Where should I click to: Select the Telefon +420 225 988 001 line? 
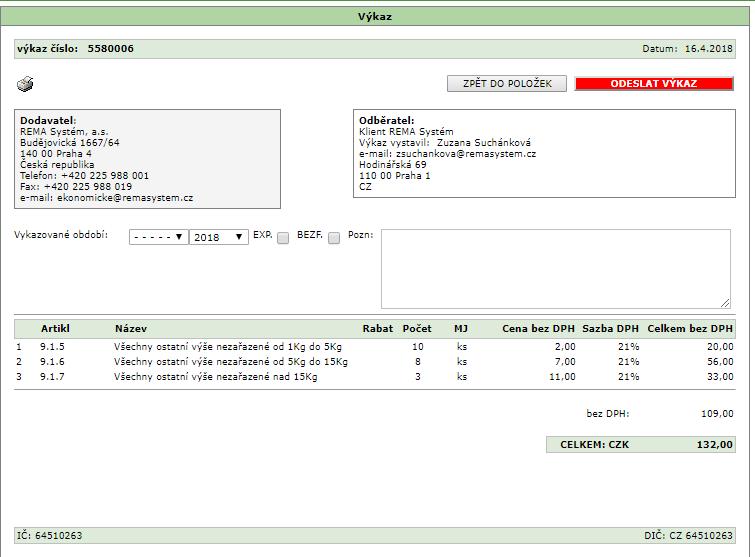(x=84, y=176)
